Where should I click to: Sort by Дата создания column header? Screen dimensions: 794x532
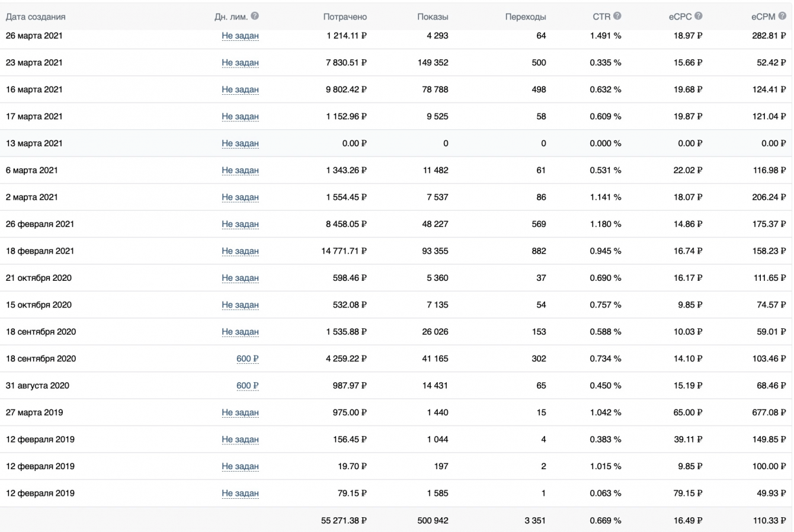point(36,17)
